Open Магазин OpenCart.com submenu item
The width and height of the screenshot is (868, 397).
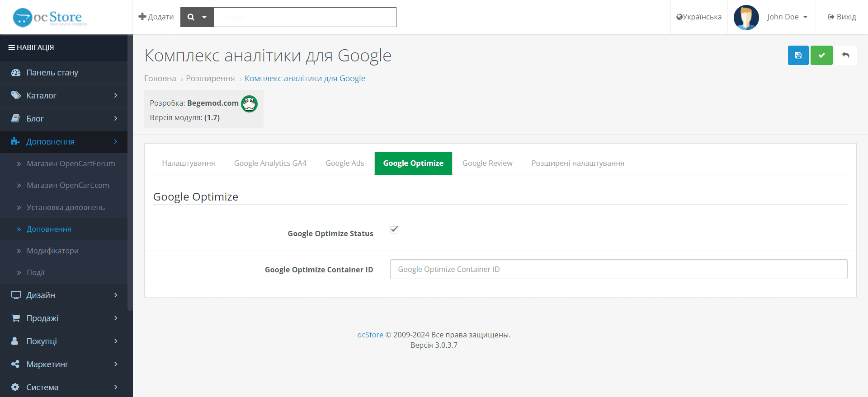coord(64,185)
